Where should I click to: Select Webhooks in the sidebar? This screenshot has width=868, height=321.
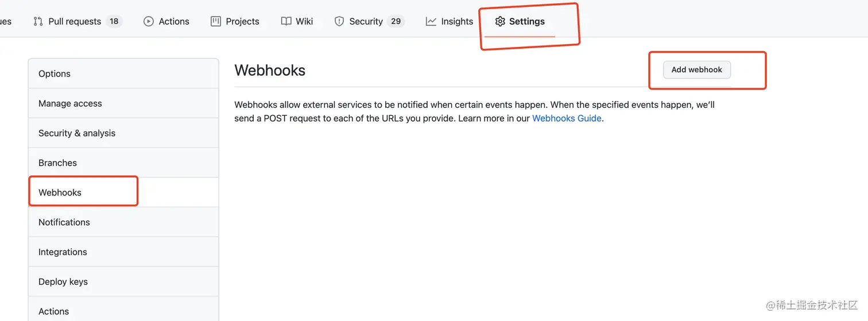pos(60,192)
